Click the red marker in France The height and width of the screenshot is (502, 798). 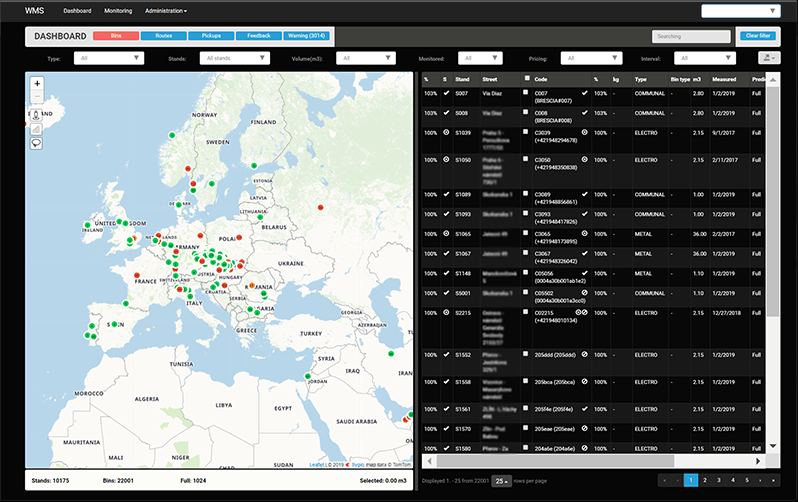click(x=137, y=275)
